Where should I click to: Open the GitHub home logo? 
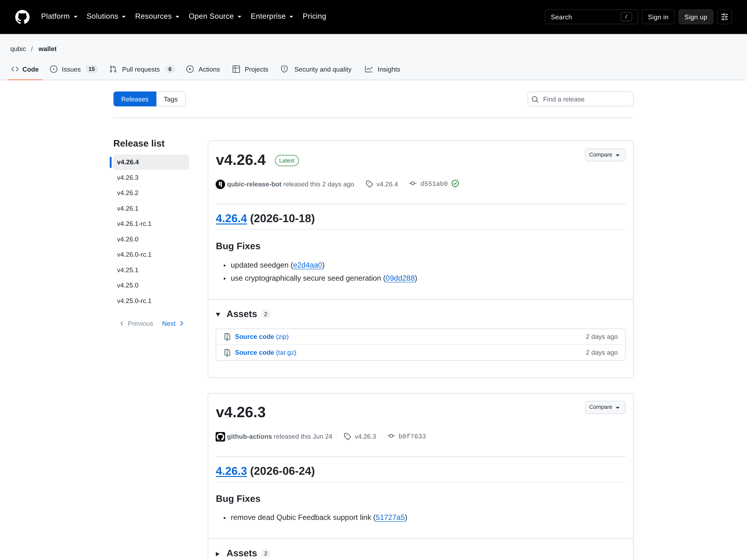pos(22,16)
